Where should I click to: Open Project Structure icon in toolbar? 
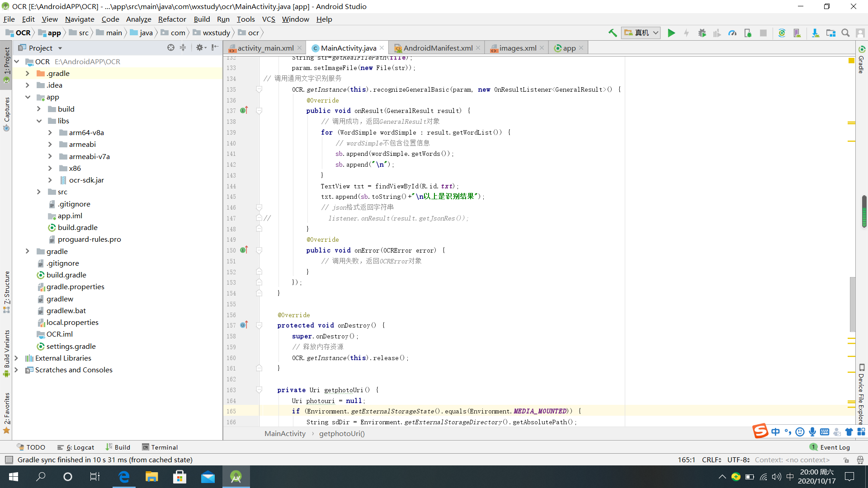tap(831, 33)
